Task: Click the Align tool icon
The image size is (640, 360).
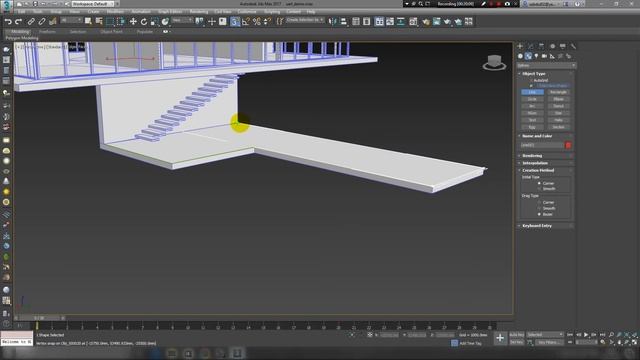Action: [343, 21]
